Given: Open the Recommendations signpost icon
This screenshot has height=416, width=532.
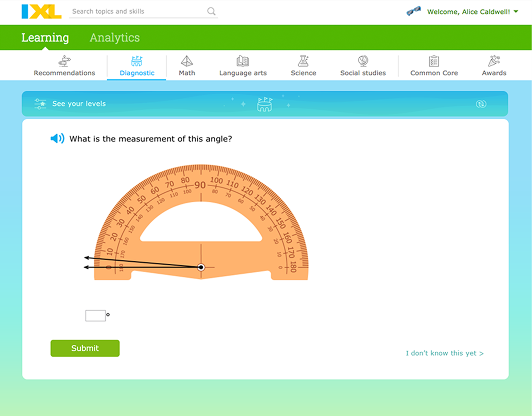Looking at the screenshot, I should click(64, 61).
